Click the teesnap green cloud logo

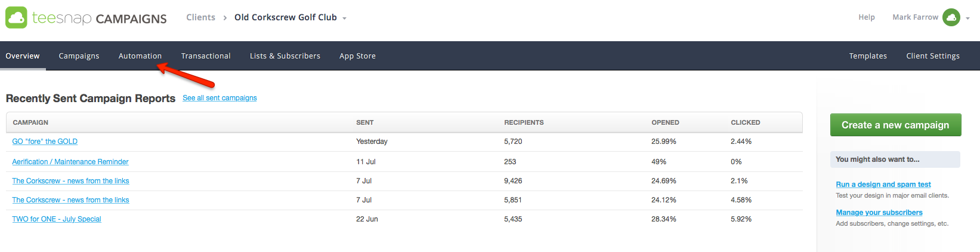[x=16, y=17]
